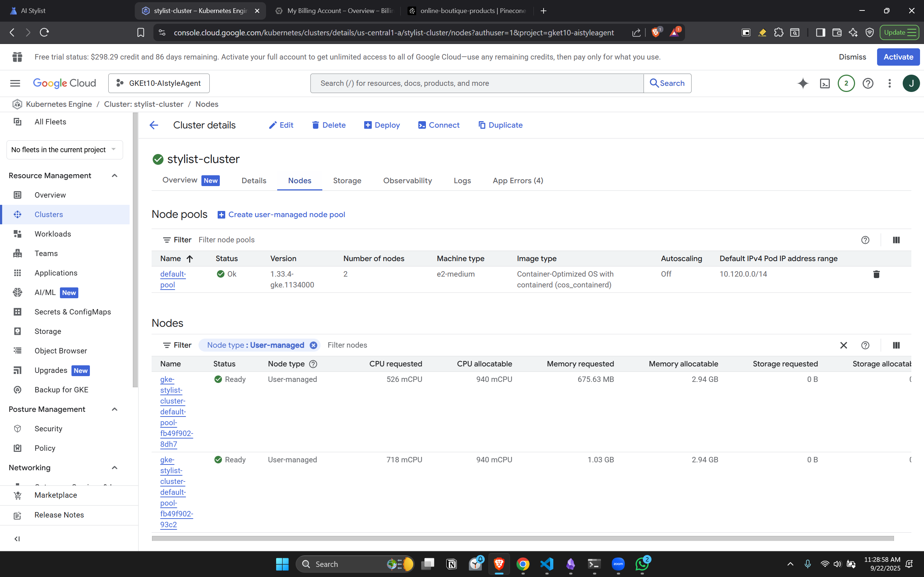
Task: Collapse the Posture Management section
Action: pos(114,409)
